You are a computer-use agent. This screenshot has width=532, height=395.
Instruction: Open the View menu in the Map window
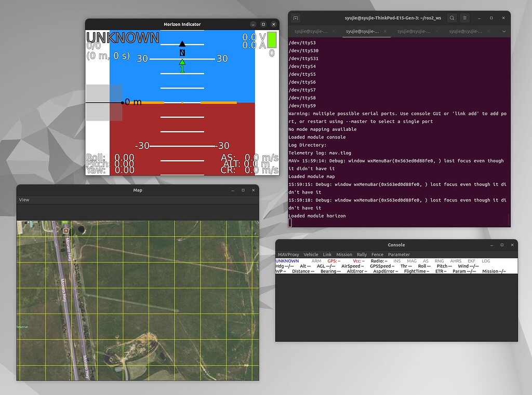tap(23, 199)
